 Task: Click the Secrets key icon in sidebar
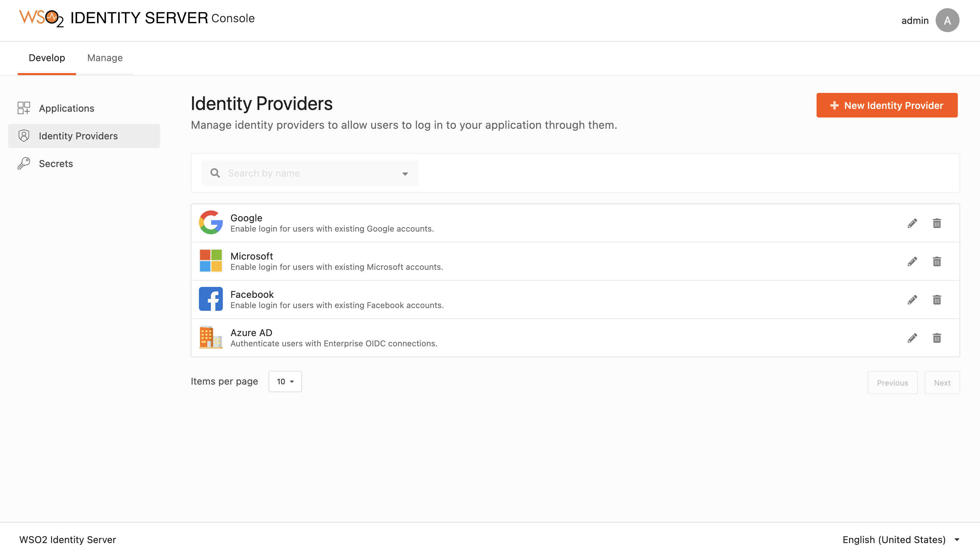click(24, 163)
